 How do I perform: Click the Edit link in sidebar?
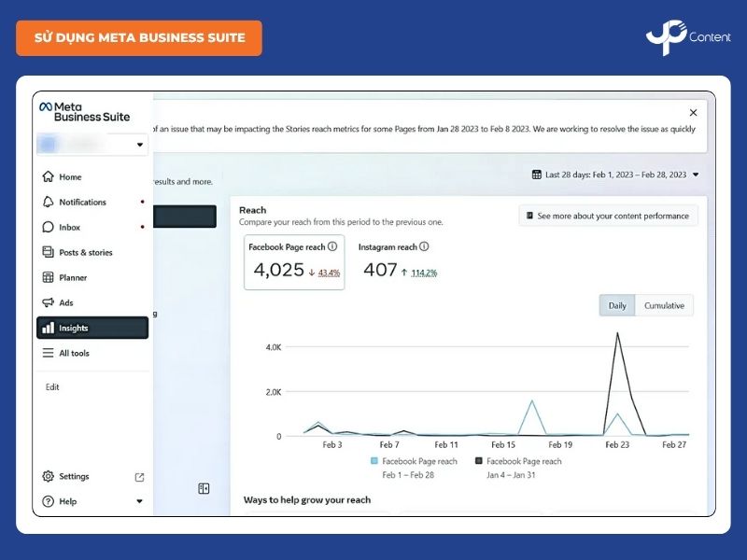click(52, 387)
